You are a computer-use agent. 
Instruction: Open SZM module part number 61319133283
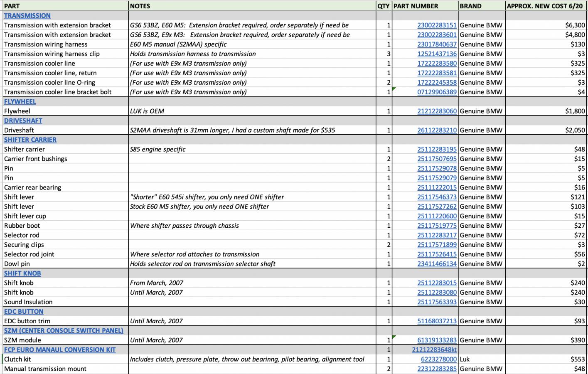pyautogui.click(x=437, y=340)
